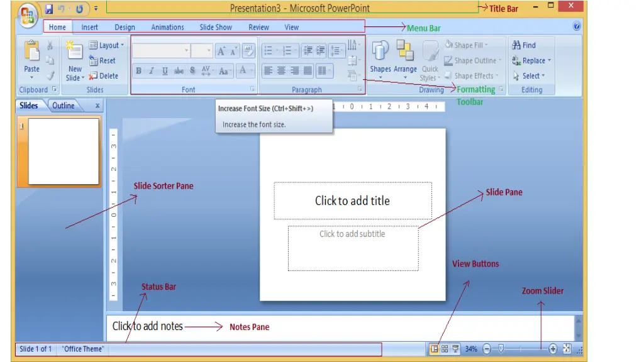Toggle Text Shadow S button
The image size is (644, 362).
pyautogui.click(x=192, y=71)
